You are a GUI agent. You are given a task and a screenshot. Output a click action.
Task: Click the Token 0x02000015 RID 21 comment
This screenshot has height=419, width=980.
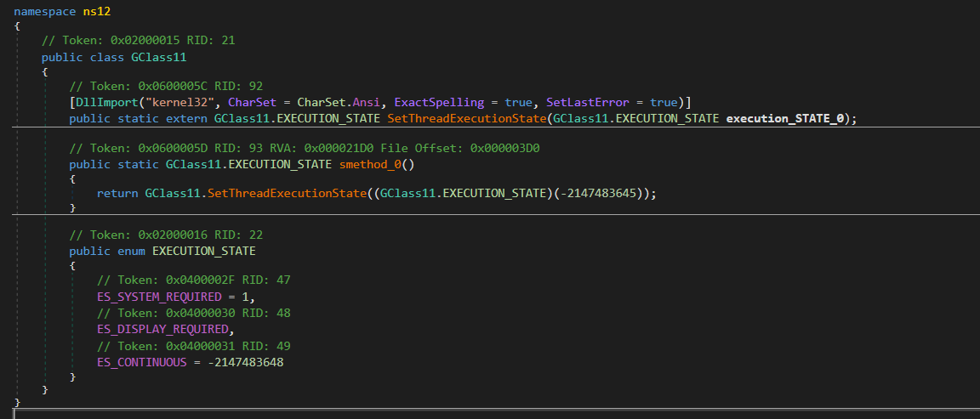pyautogui.click(x=138, y=41)
